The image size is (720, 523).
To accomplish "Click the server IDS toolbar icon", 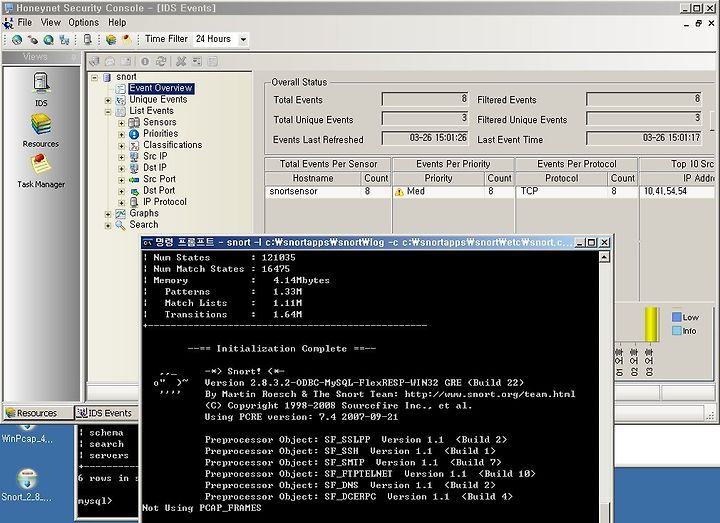I will (87, 39).
